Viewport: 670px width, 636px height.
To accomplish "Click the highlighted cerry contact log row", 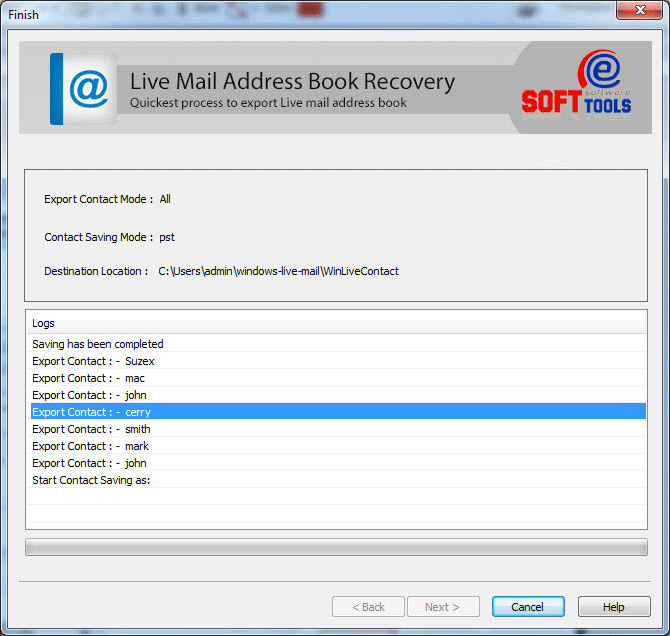I will coord(91,412).
